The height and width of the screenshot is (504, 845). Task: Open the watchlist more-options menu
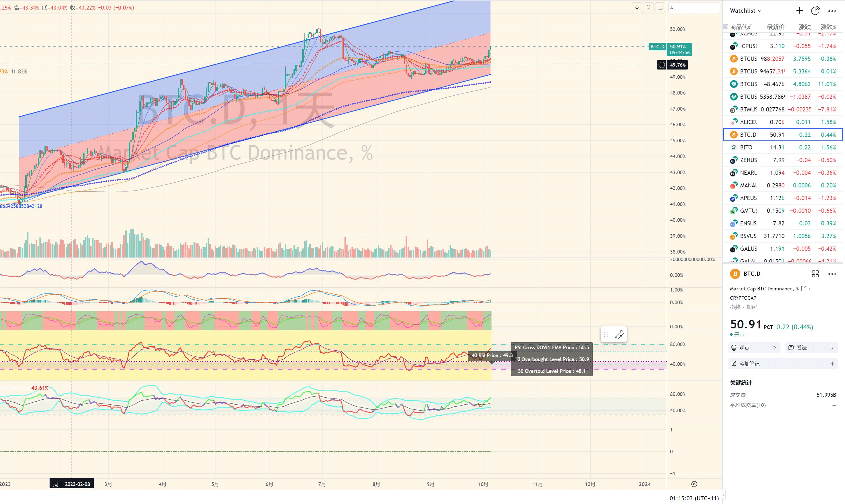pos(831,10)
